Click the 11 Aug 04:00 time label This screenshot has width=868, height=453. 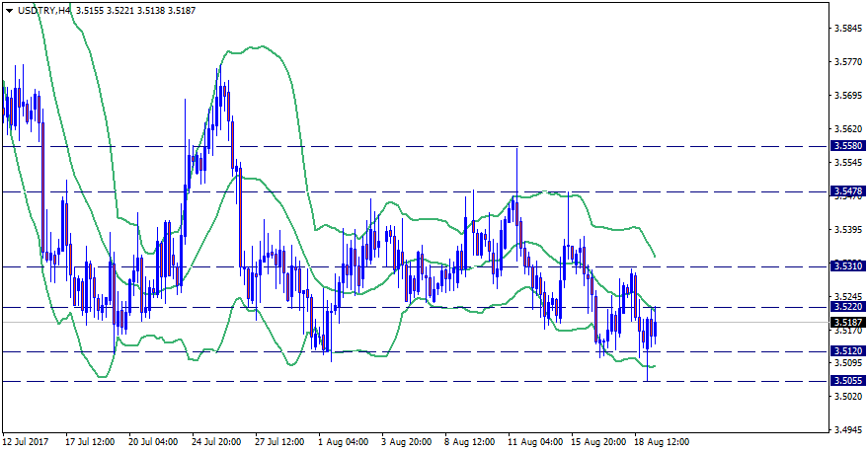533,442
